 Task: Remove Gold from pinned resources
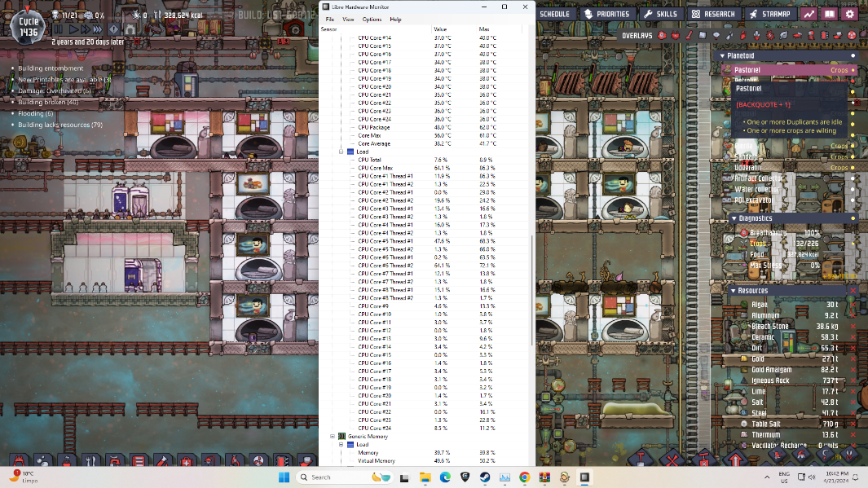point(853,358)
